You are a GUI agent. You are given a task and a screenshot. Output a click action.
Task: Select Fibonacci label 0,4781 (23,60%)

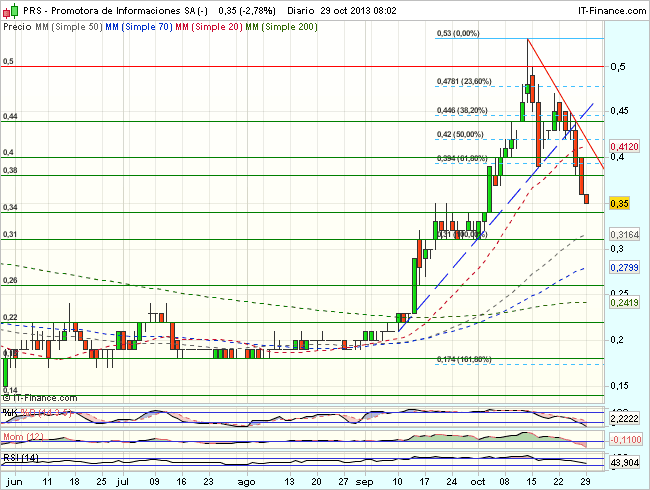(464, 81)
